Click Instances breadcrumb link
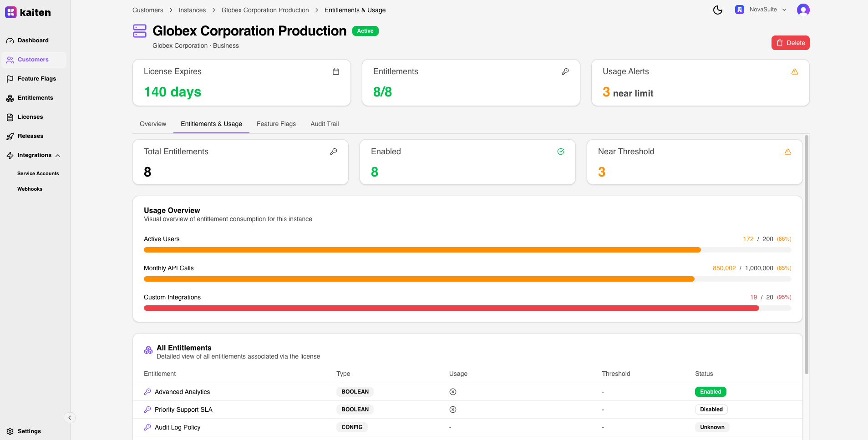This screenshot has width=868, height=440. point(192,10)
